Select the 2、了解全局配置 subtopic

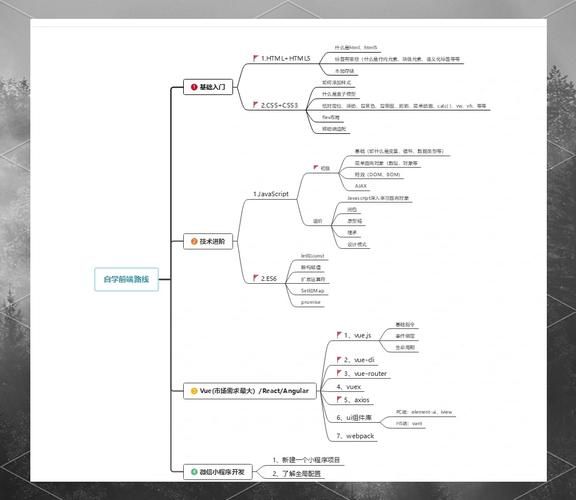[296, 474]
